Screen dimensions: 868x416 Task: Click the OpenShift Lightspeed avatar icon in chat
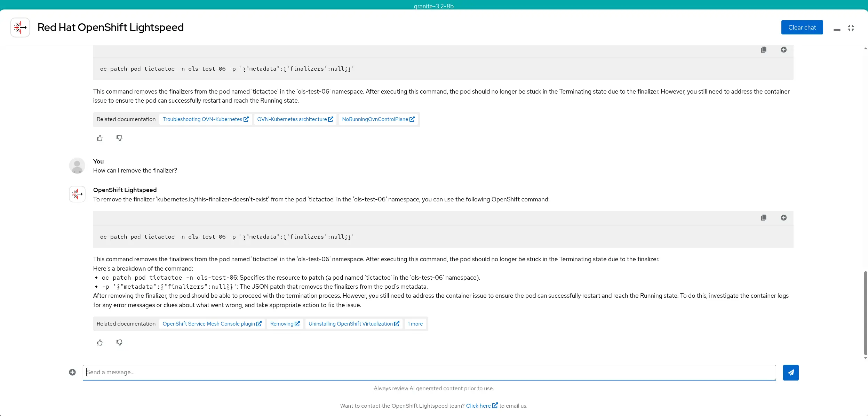(x=77, y=194)
